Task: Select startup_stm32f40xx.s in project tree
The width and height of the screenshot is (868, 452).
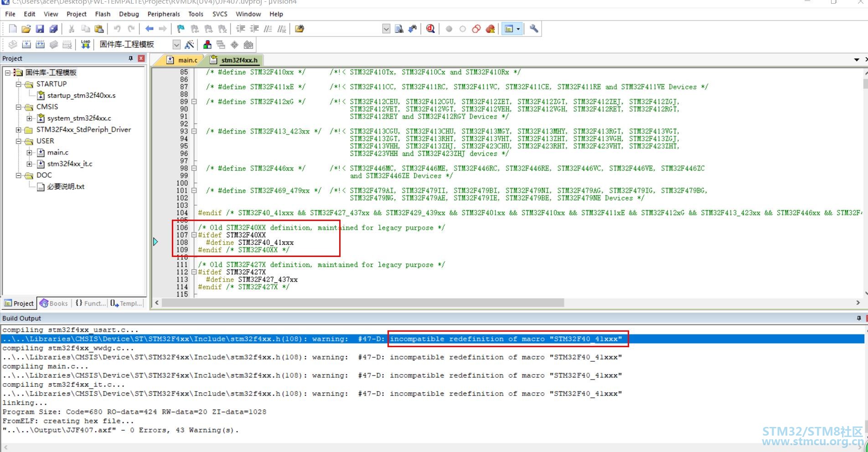Action: click(81, 95)
